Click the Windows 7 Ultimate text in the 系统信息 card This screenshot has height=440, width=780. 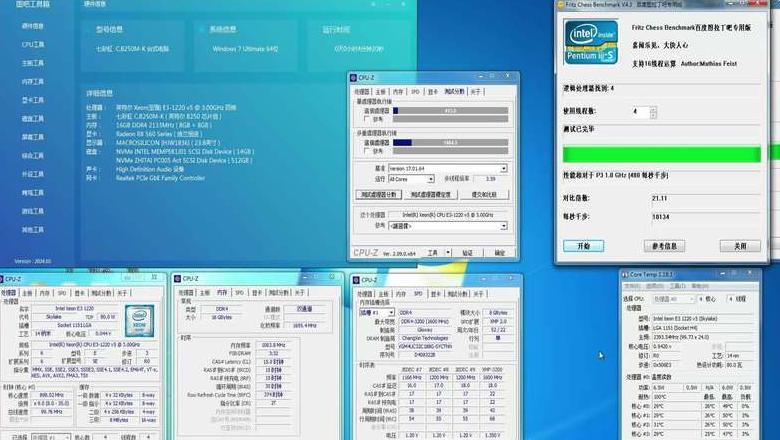point(245,49)
